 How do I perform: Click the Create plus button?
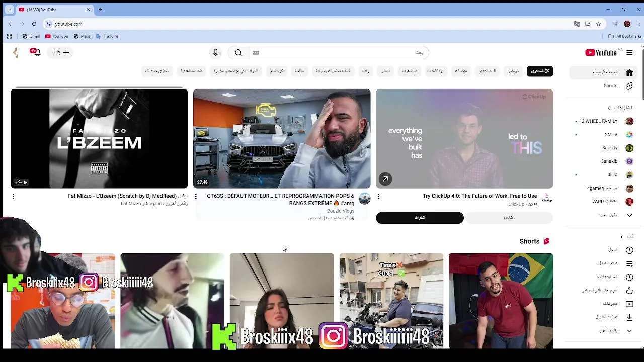point(61,52)
